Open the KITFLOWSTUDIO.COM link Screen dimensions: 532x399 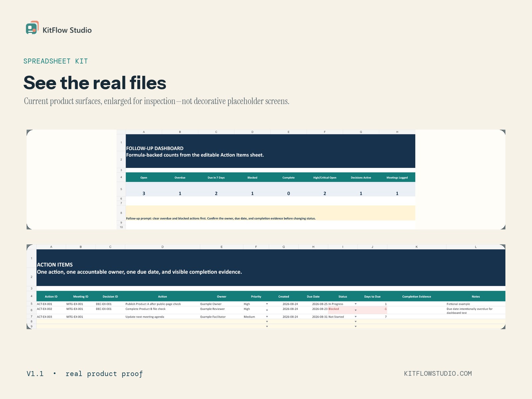click(x=438, y=373)
